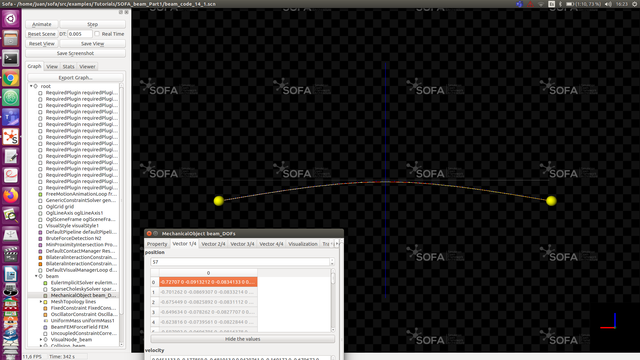The image size is (640, 360).
Task: Select position row 1 value cell
Action: click(208, 292)
